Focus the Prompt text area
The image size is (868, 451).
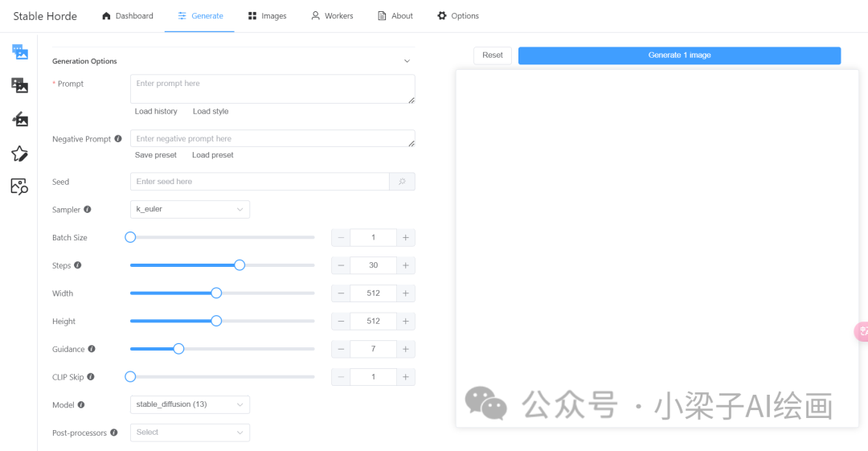(272, 88)
